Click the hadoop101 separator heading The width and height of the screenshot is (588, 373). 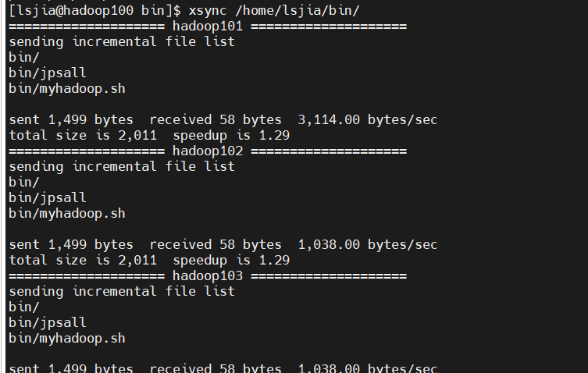point(208,27)
